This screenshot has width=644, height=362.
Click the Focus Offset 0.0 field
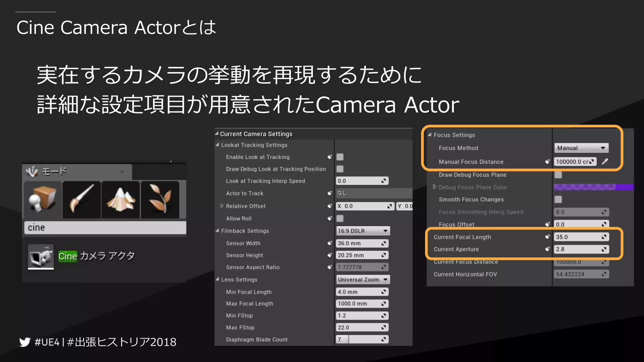(581, 224)
